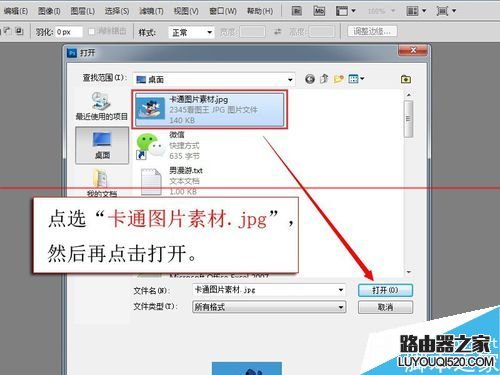Select the recent items sidebar icon
This screenshot has width=500, height=375.
[x=101, y=105]
